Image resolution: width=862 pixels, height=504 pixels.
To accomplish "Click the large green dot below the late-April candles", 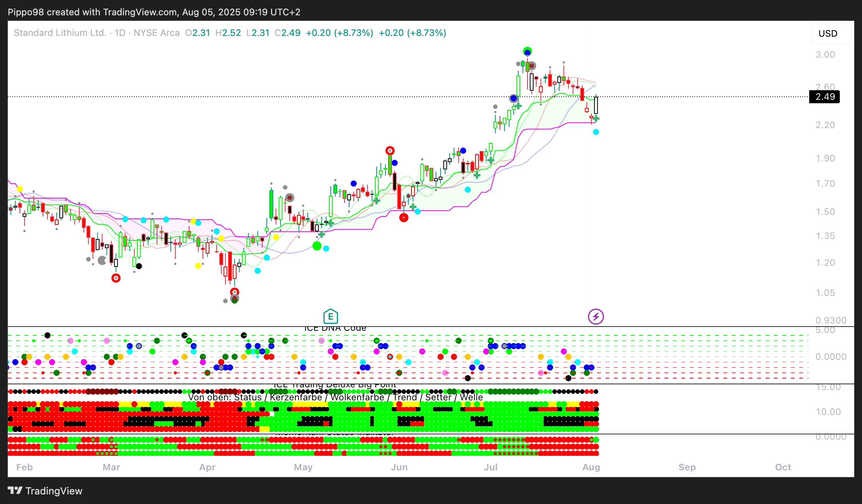I will [317, 246].
